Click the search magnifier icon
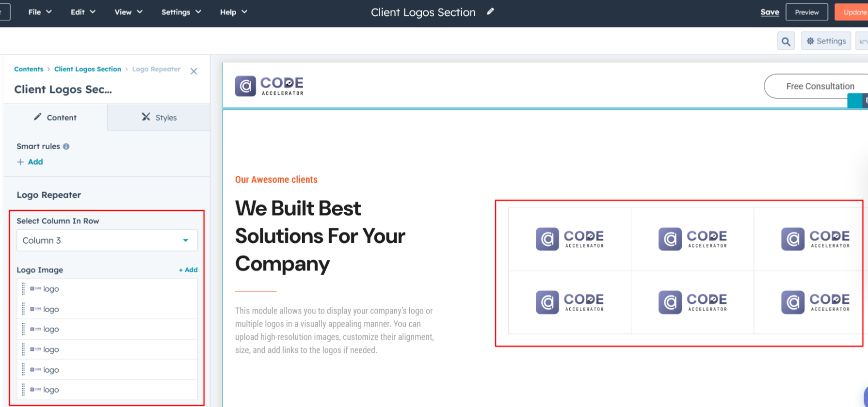The image size is (868, 407). tap(785, 41)
